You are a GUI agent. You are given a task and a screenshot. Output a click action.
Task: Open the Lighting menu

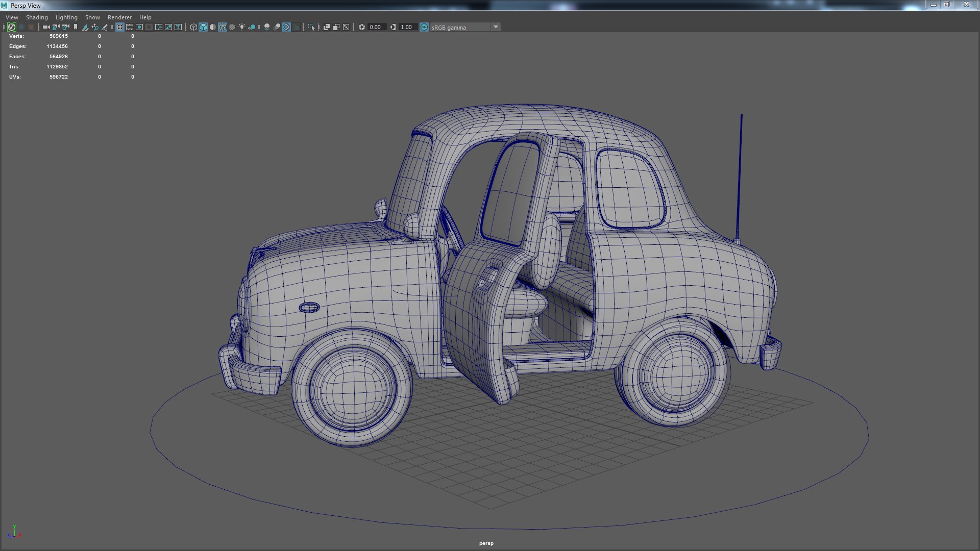tap(66, 17)
